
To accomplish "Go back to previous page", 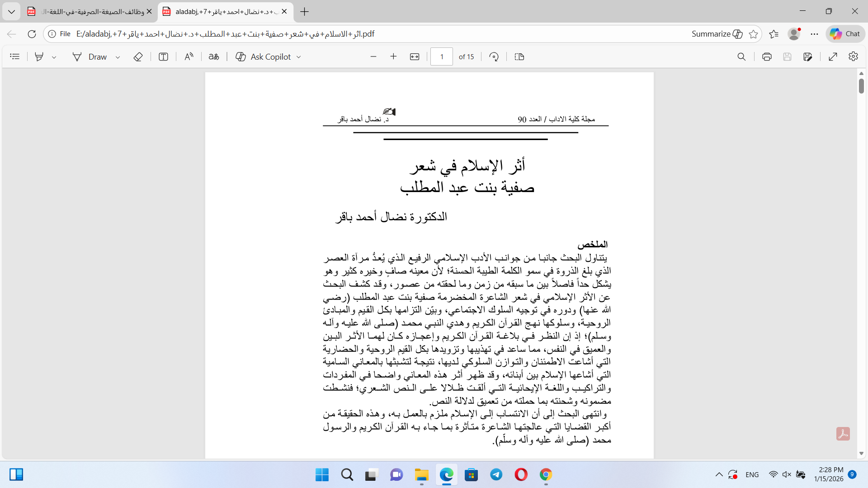I will click(x=12, y=34).
